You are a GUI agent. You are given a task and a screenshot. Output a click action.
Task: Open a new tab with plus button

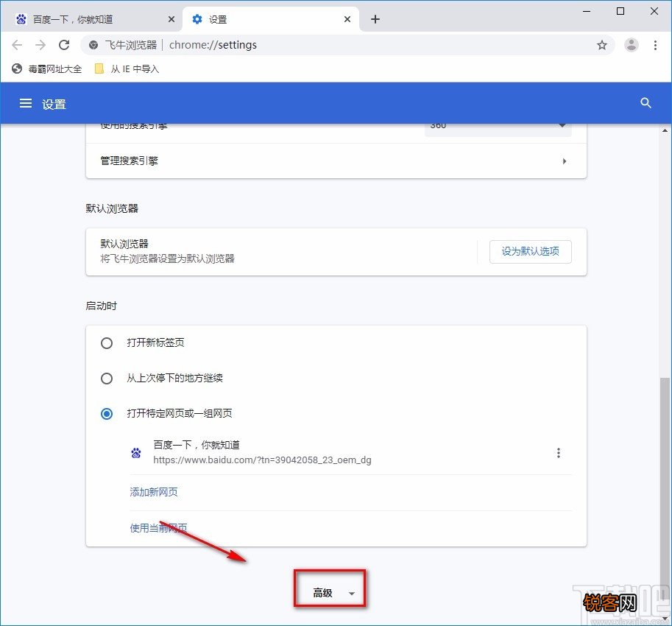pos(375,19)
